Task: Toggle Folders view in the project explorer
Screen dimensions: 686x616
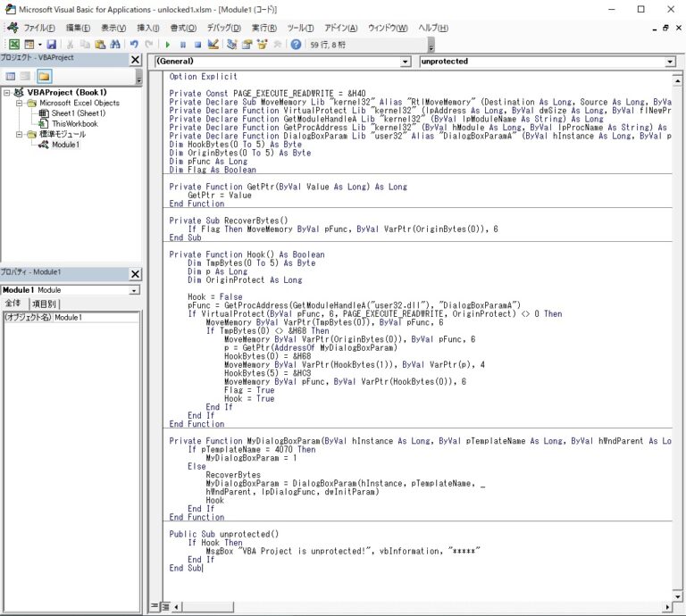Action: click(44, 76)
